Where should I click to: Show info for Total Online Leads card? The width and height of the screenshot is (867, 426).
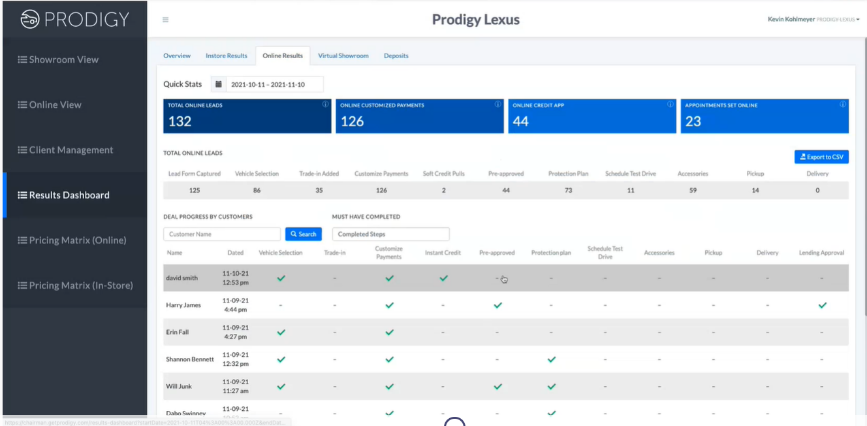[x=325, y=104]
